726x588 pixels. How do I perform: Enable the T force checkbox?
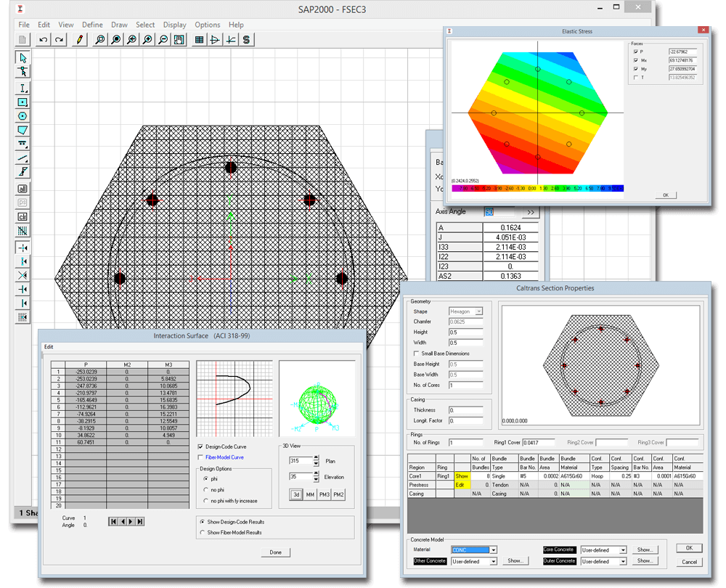pyautogui.click(x=636, y=78)
